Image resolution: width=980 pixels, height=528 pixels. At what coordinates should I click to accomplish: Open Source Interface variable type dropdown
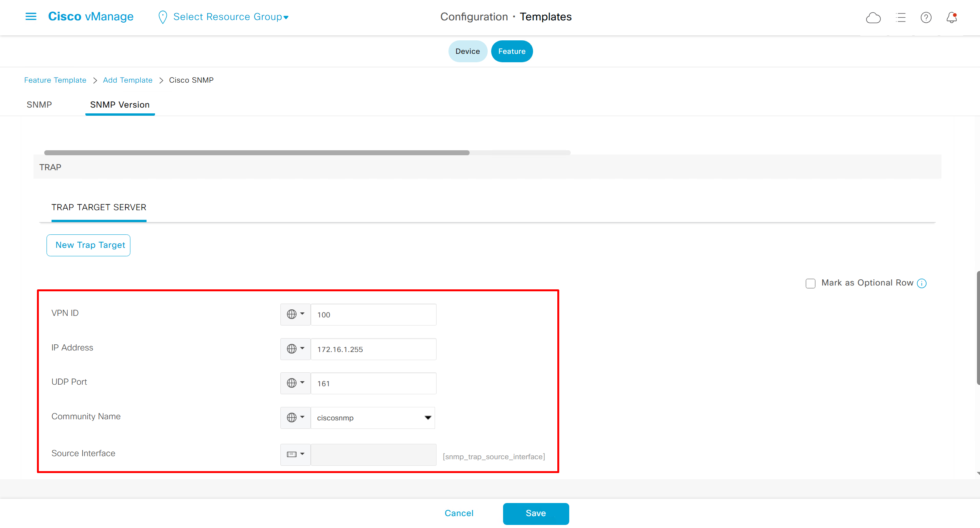pos(295,455)
